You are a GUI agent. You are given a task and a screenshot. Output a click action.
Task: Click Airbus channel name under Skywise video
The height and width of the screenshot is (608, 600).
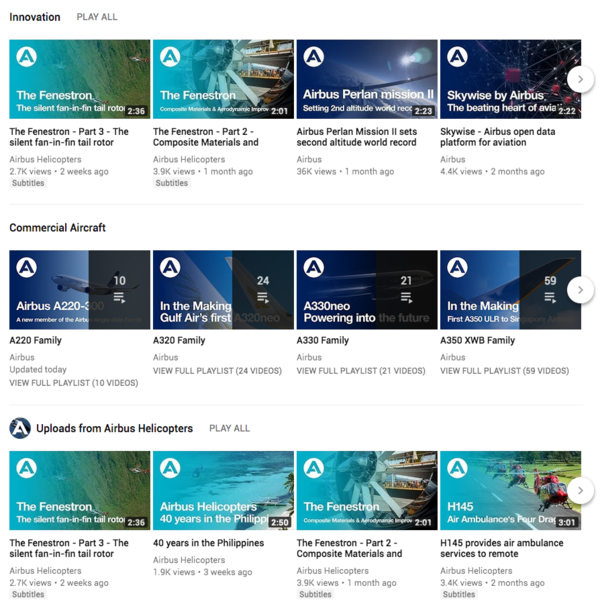pos(453,159)
